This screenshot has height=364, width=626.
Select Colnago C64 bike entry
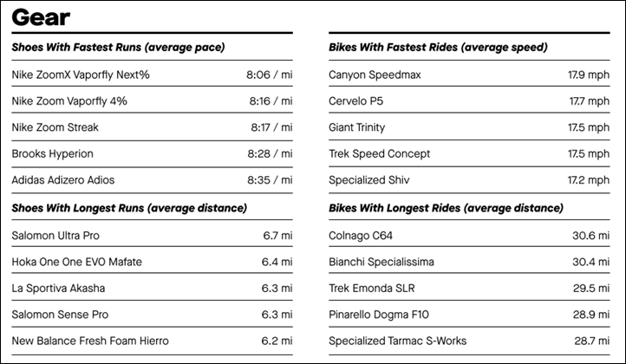[469, 236]
